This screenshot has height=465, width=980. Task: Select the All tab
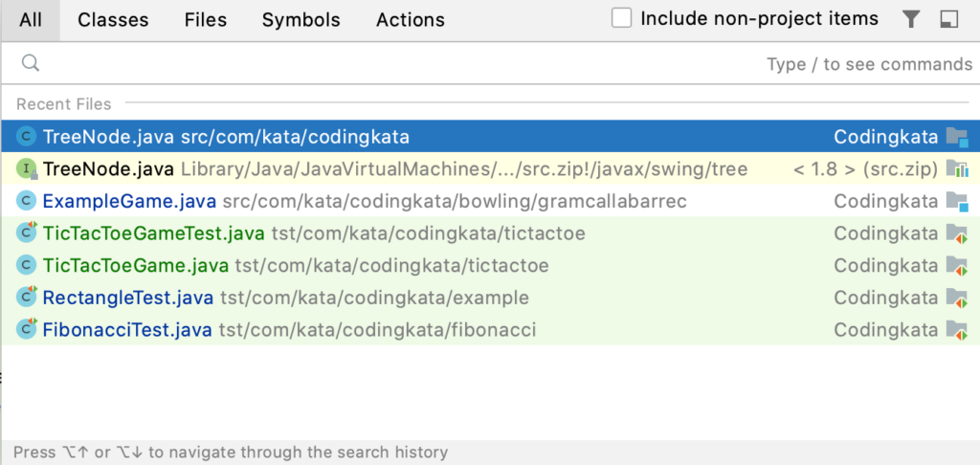[x=31, y=20]
